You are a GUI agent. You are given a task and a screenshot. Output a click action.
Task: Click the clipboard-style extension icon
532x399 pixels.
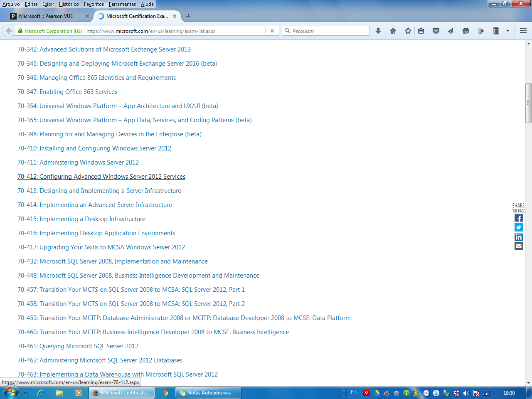click(x=496, y=31)
